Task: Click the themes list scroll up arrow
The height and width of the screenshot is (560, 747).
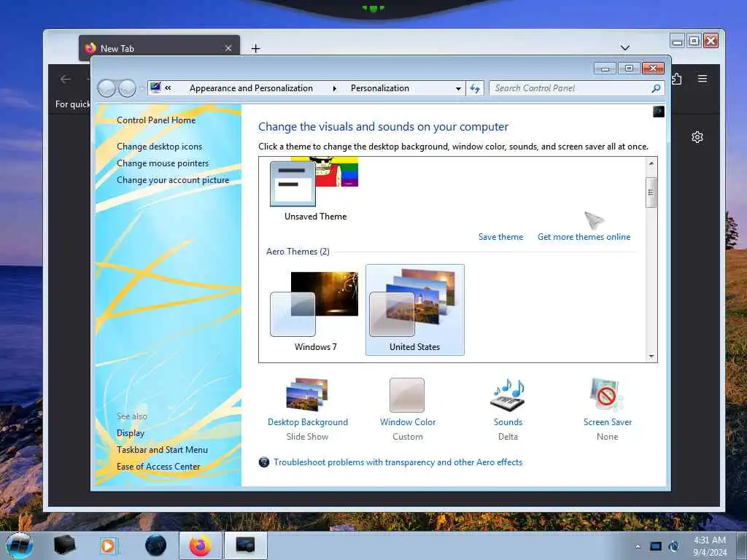Action: click(x=651, y=163)
